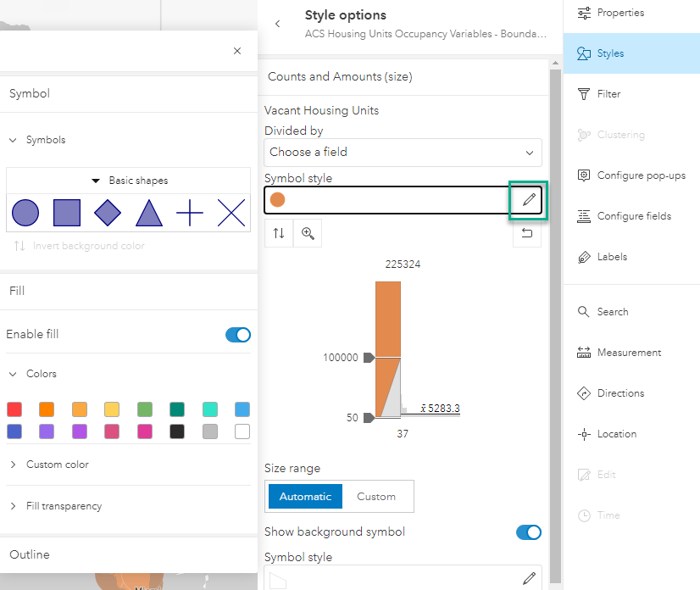Viewport: 700px width, 590px height.
Task: Open the Filter panel
Action: (608, 94)
